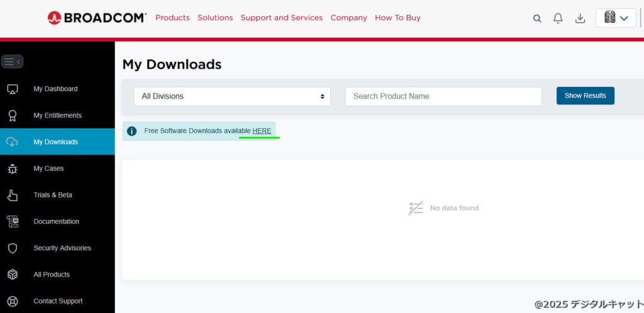Viewport: 644px width, 313px height.
Task: Click the My Dashboard monitor icon
Action: click(x=13, y=89)
